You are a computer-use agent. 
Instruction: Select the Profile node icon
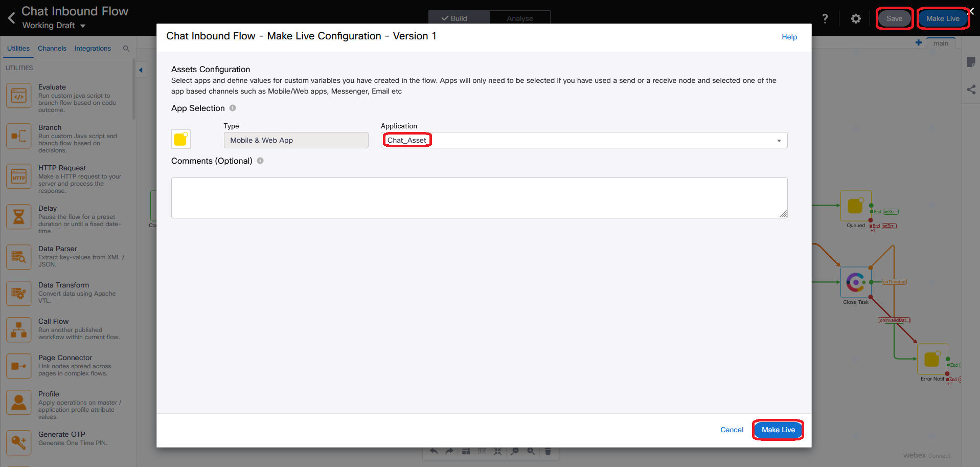(x=19, y=403)
